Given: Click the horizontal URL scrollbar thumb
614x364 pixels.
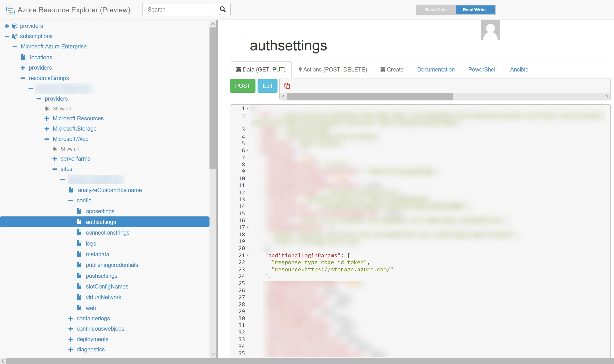Looking at the screenshot, I should [369, 97].
